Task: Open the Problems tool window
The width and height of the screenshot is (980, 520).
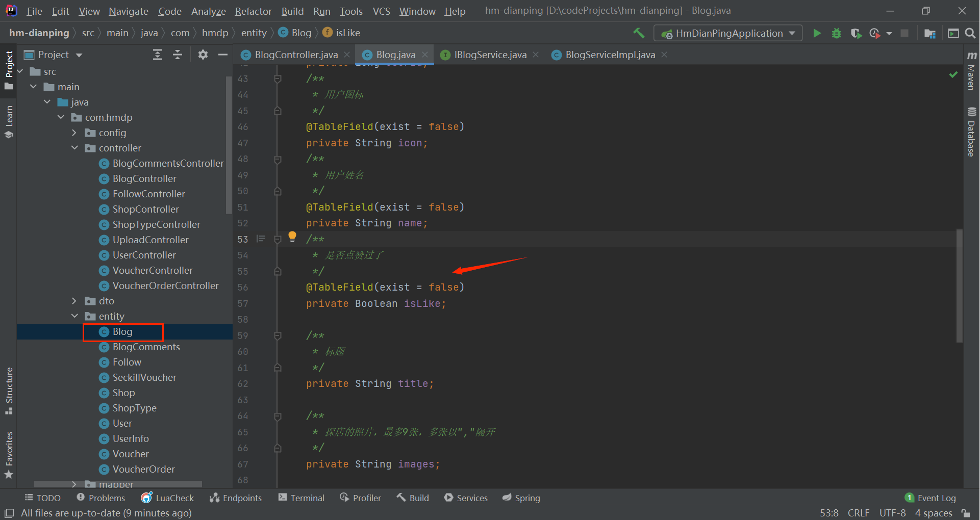Action: pos(100,498)
